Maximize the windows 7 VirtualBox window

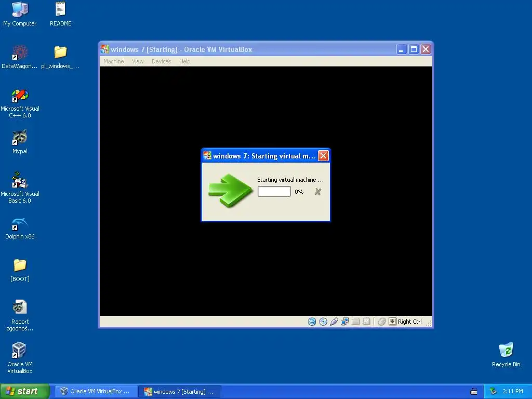pyautogui.click(x=414, y=49)
